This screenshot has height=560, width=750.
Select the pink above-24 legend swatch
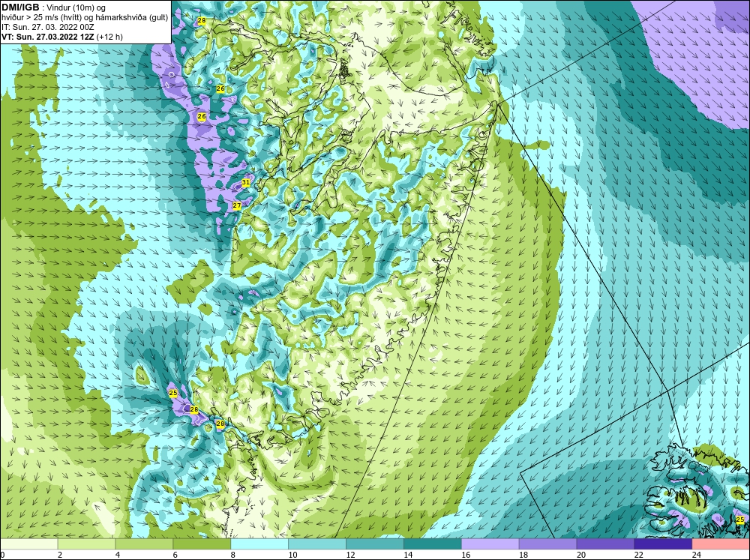pyautogui.click(x=721, y=544)
